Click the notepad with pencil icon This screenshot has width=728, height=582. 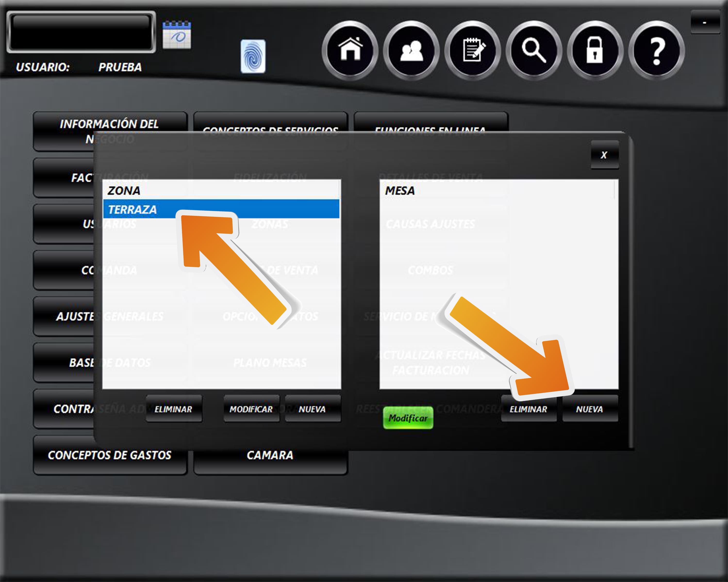[473, 50]
